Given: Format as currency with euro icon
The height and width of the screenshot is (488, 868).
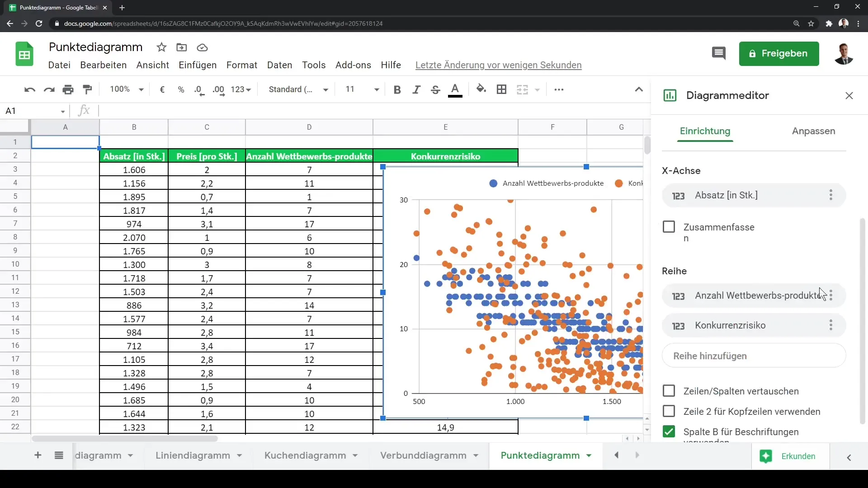Looking at the screenshot, I should tap(162, 89).
